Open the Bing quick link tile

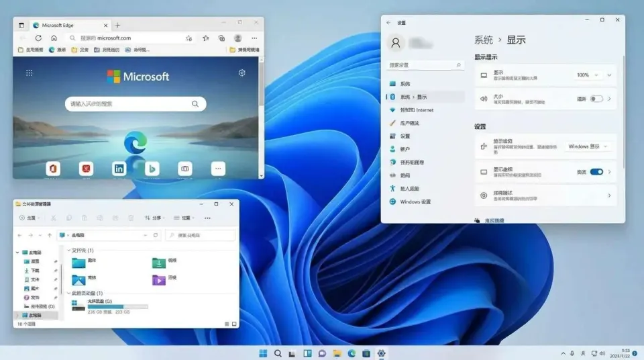point(152,169)
